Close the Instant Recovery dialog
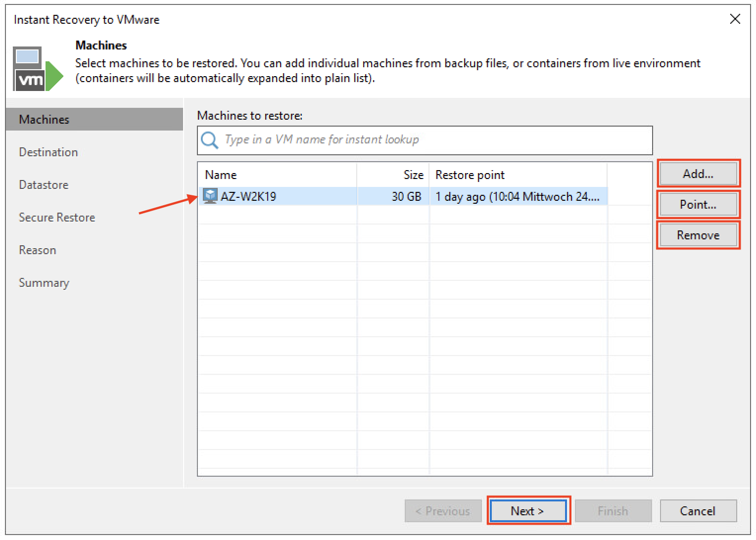 pos(735,19)
